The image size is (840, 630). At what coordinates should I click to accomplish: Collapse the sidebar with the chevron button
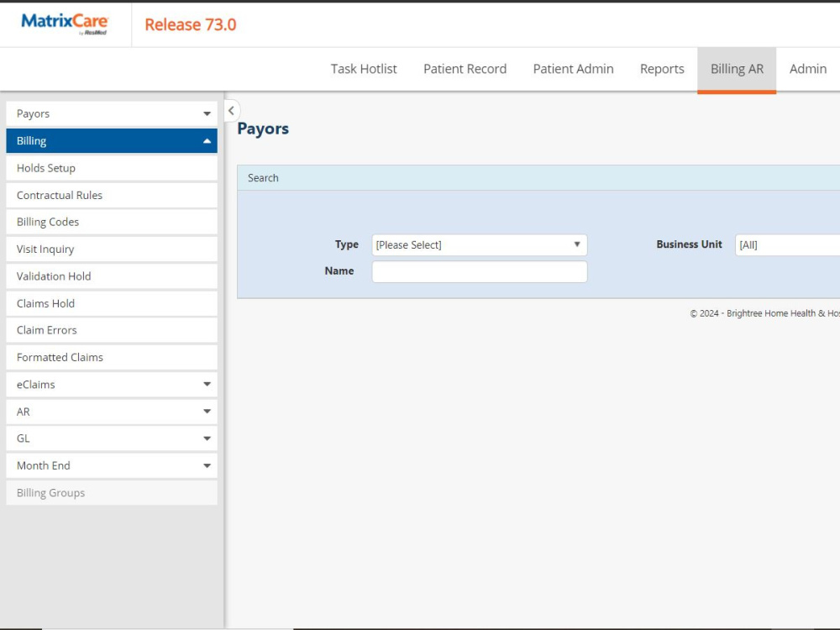pyautogui.click(x=232, y=111)
